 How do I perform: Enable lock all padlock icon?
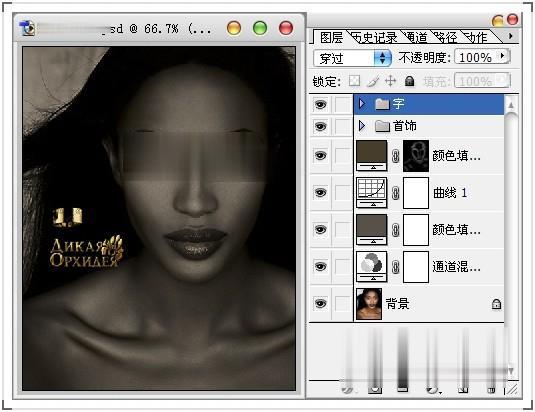409,81
